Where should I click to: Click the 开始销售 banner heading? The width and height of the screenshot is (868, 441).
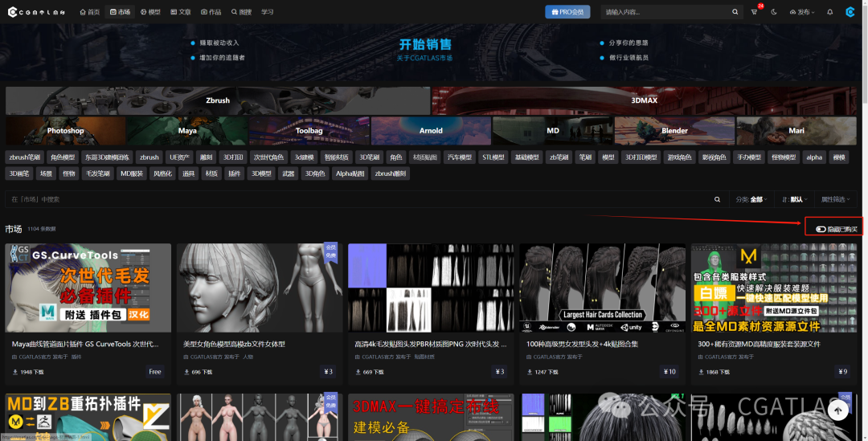425,44
